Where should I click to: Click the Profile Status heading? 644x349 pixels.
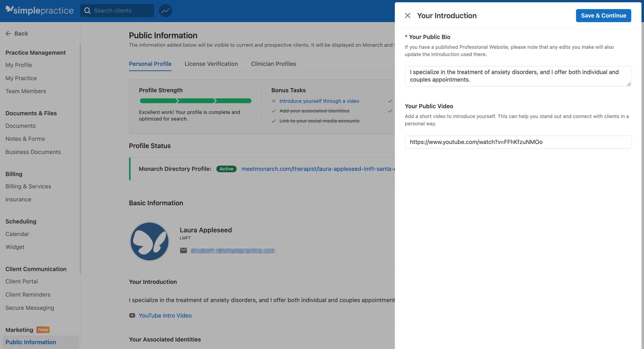(x=150, y=146)
